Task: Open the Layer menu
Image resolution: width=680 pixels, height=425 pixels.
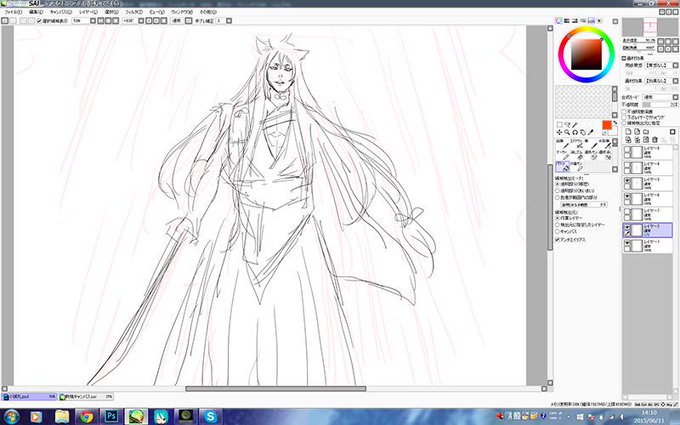Action: [88, 12]
